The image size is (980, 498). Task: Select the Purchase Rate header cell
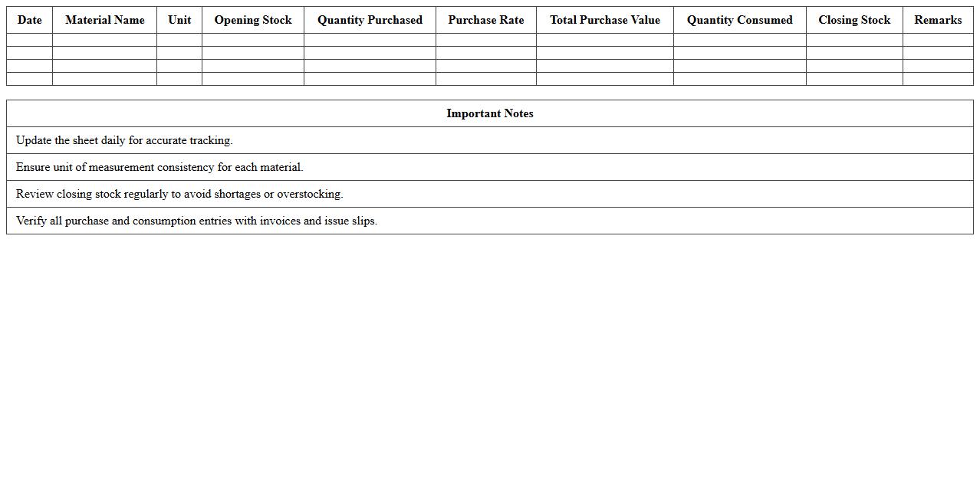coord(486,20)
